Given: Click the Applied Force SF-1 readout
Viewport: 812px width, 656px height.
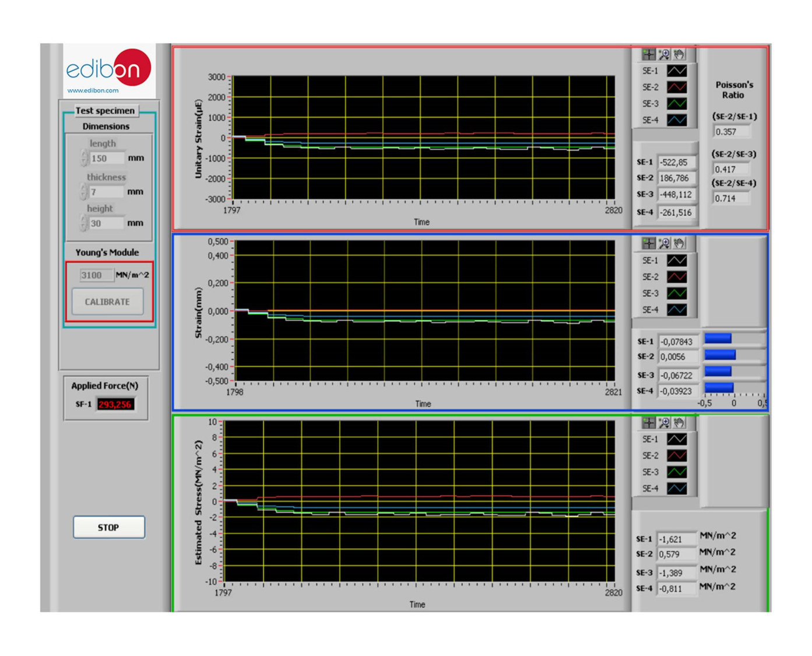Looking at the screenshot, I should click(115, 404).
